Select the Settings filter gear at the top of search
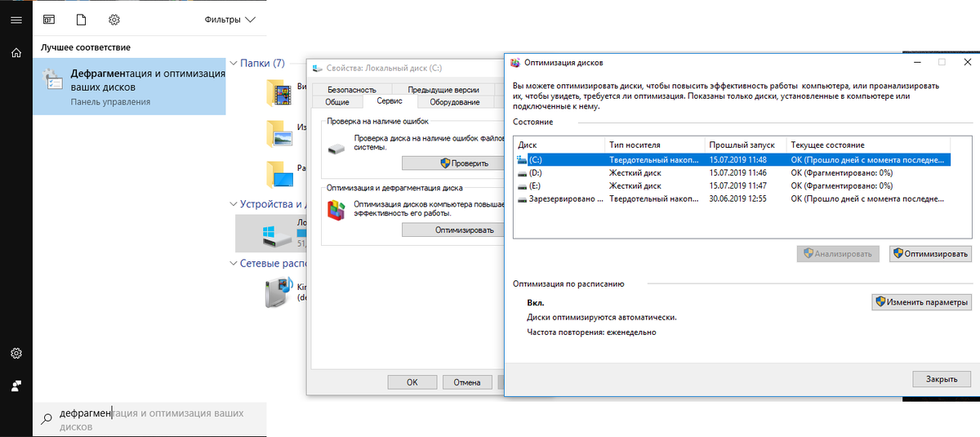Screen dimensions: 980x437 tap(114, 19)
